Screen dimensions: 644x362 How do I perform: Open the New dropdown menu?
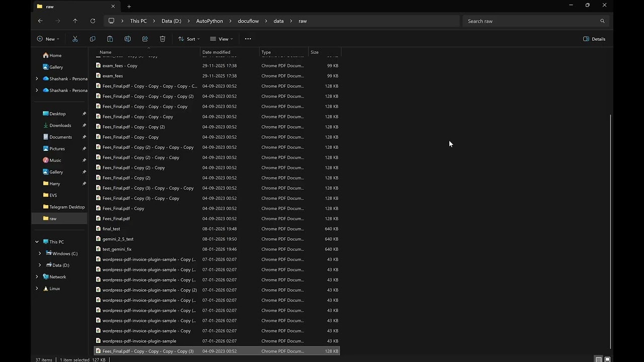pos(48,39)
